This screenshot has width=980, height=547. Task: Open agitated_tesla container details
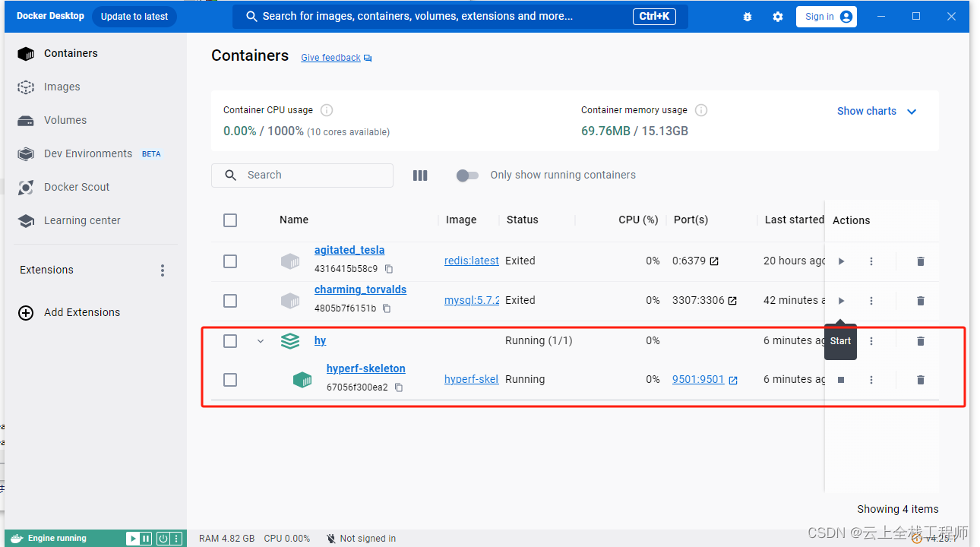pyautogui.click(x=349, y=250)
